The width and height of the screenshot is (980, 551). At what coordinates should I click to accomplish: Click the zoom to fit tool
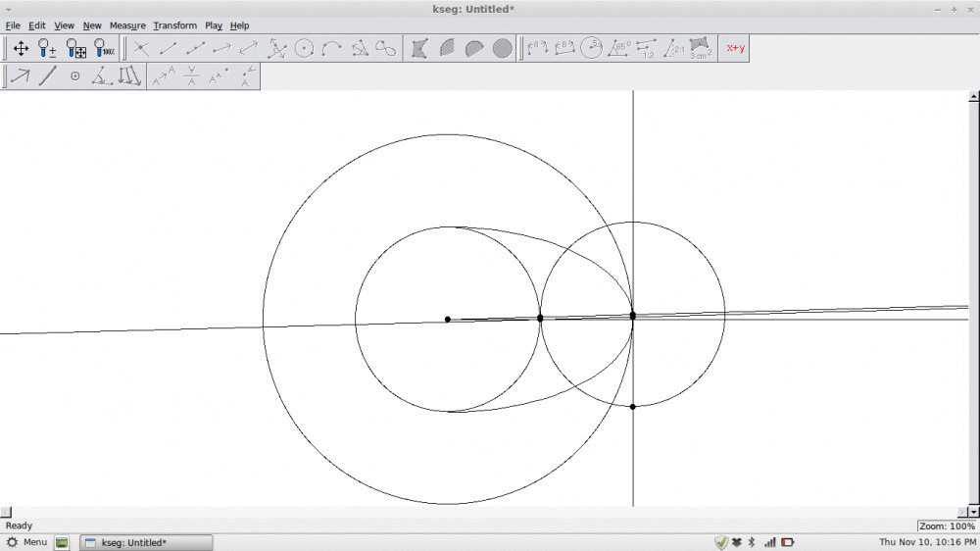(76, 48)
